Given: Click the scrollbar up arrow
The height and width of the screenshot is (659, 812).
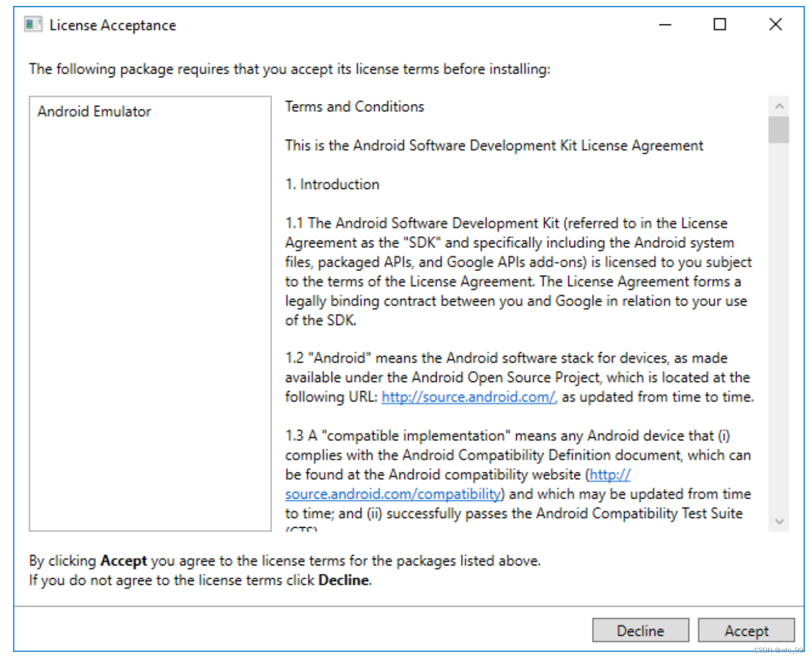Looking at the screenshot, I should coord(780,105).
